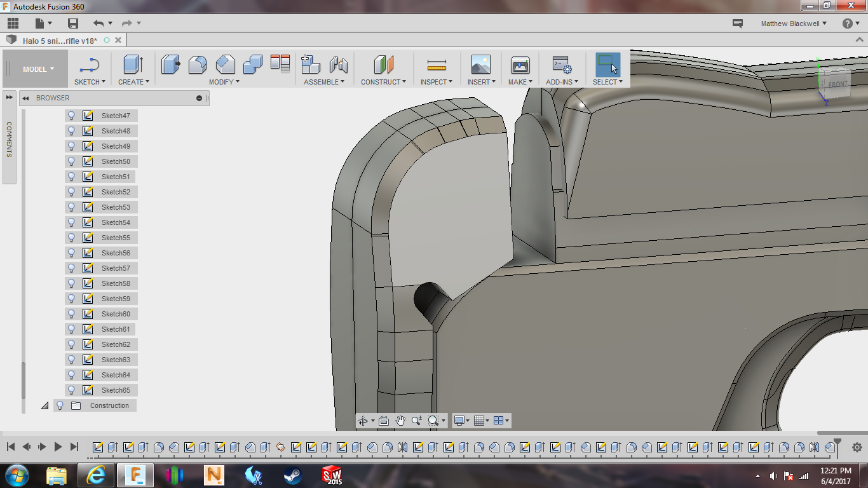Viewport: 868px width, 488px height.
Task: Click the Insert Decal image icon
Action: [x=481, y=65]
